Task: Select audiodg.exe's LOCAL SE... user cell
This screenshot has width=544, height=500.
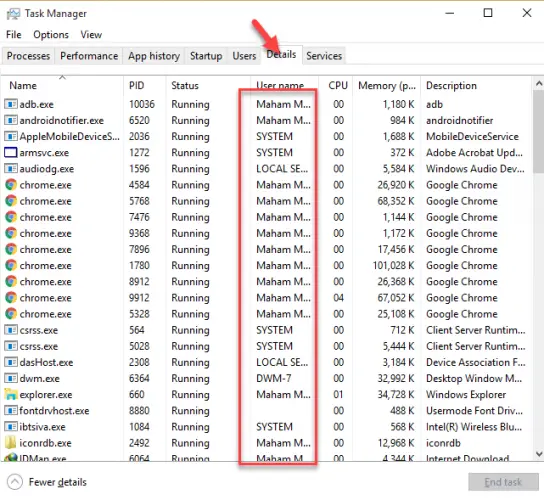Action: 282,169
